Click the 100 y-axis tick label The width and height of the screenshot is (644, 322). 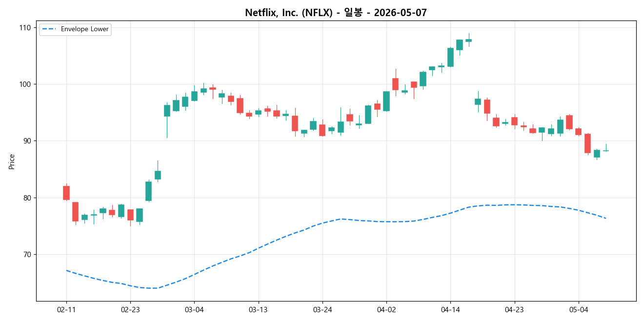tap(25, 84)
